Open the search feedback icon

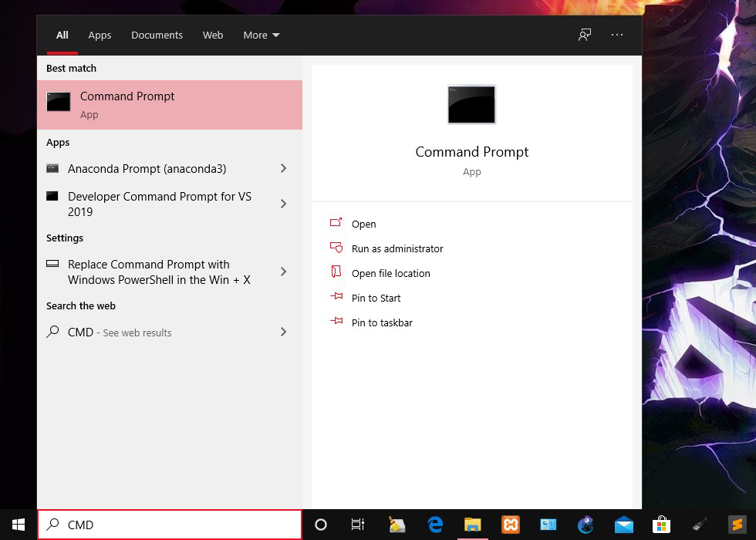click(x=585, y=35)
